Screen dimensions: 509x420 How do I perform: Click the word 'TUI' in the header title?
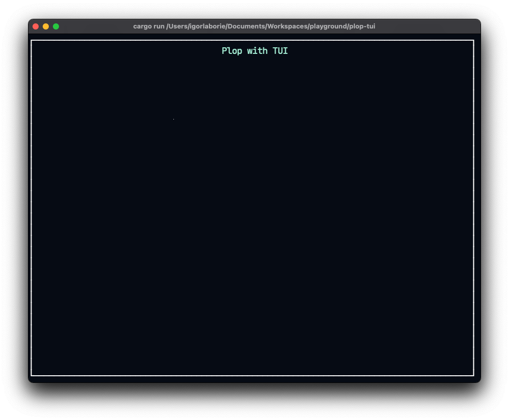[281, 51]
